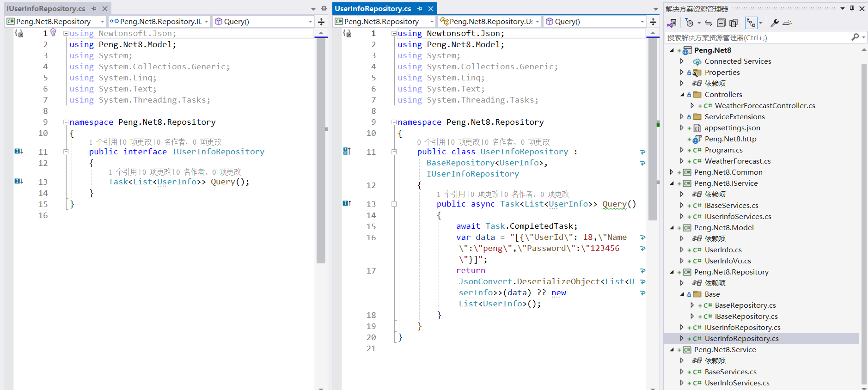Click the left editor line 13 inheritance margin icon
This screenshot has width=868, height=390.
tap(18, 181)
